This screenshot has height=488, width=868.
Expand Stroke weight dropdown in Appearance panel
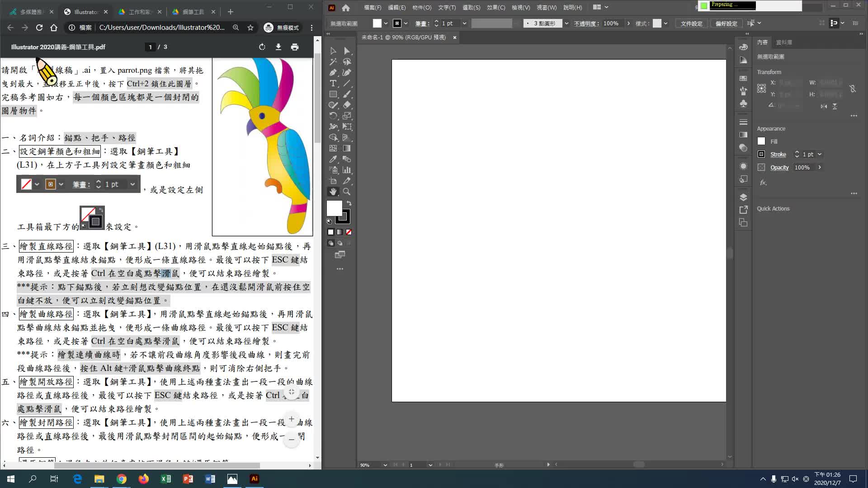tap(820, 155)
